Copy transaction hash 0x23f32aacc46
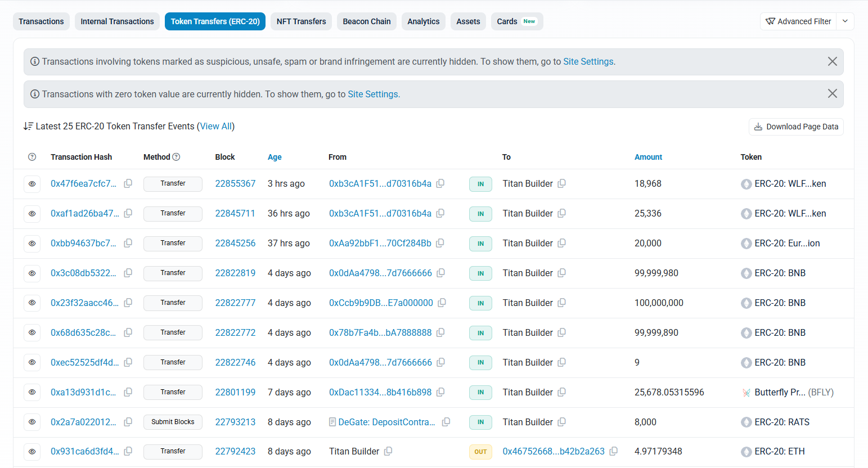The width and height of the screenshot is (868, 468). point(128,303)
